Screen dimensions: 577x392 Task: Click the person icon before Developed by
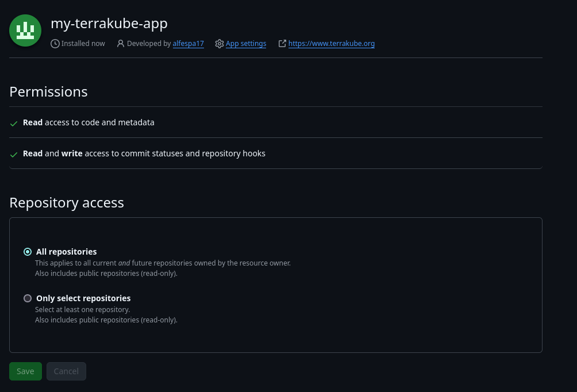[x=121, y=44]
